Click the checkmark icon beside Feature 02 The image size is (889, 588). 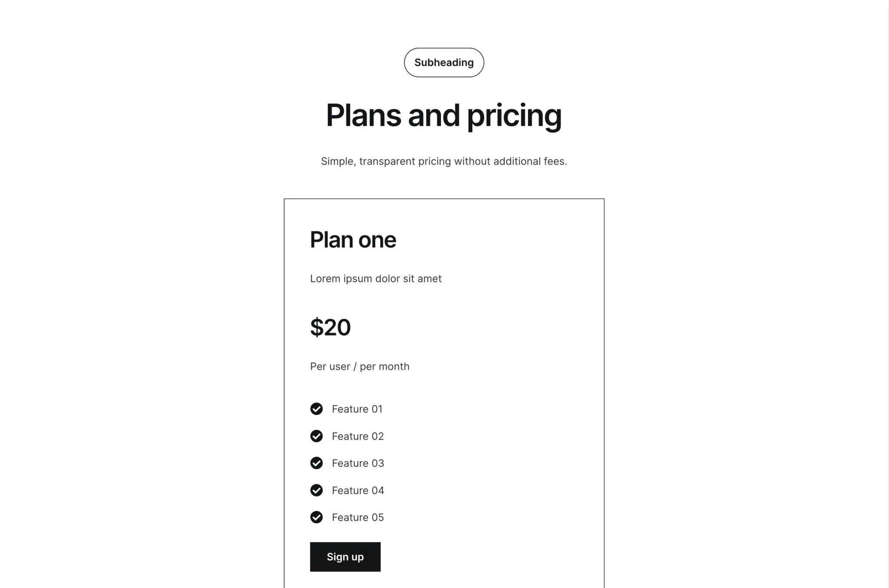(x=316, y=436)
